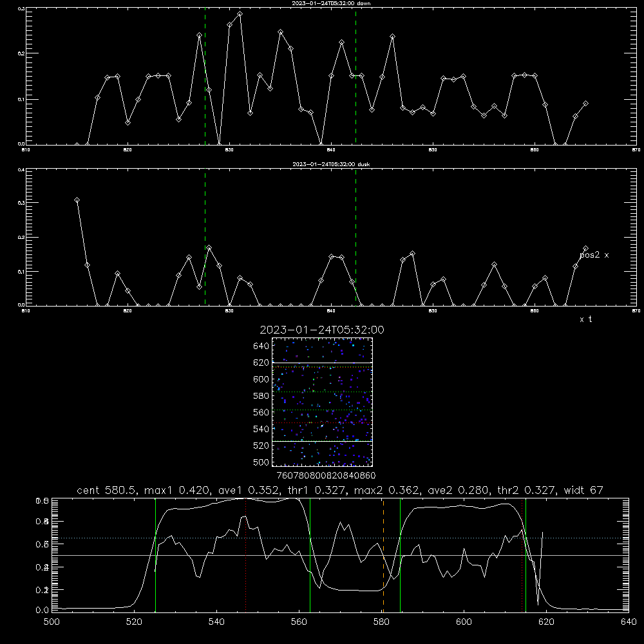Select the 'ave2 0.280' value

point(458,490)
